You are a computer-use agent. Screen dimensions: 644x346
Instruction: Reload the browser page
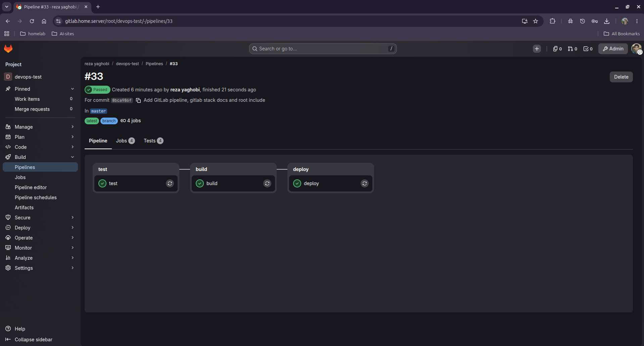click(x=32, y=21)
